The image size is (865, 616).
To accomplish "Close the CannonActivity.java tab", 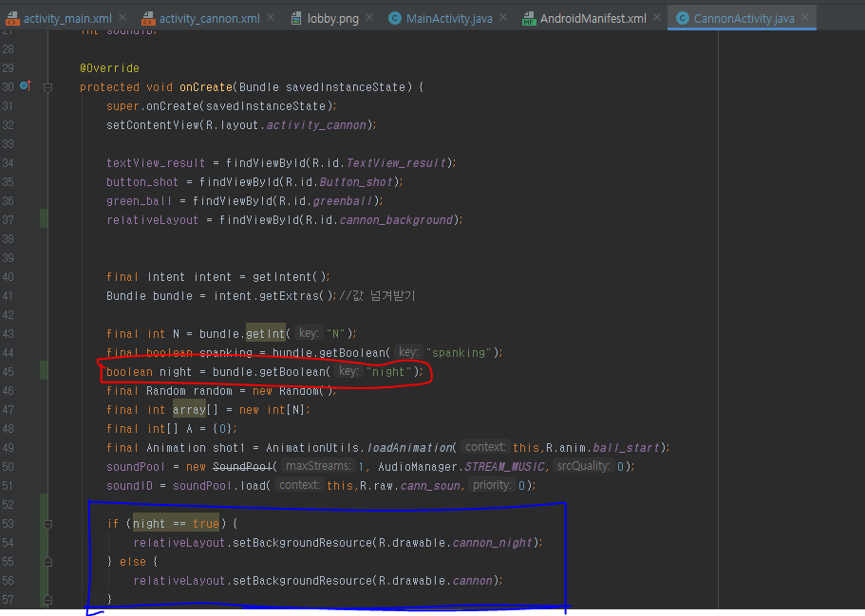I will point(805,18).
